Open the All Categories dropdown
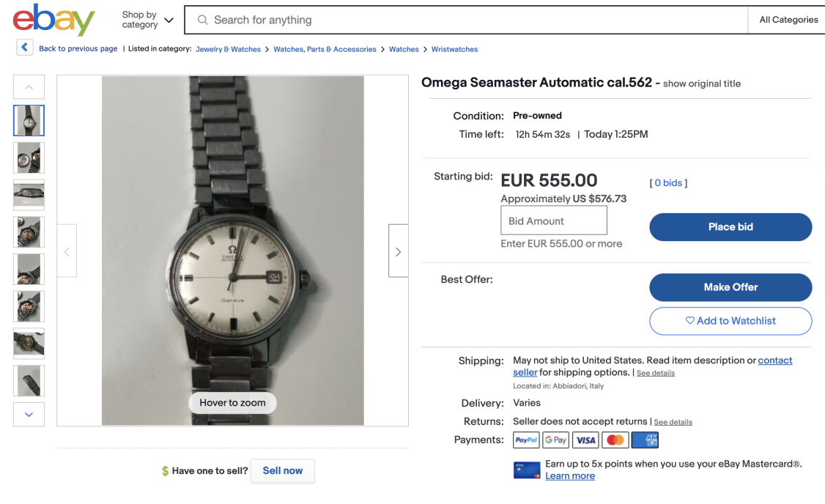 coord(788,20)
